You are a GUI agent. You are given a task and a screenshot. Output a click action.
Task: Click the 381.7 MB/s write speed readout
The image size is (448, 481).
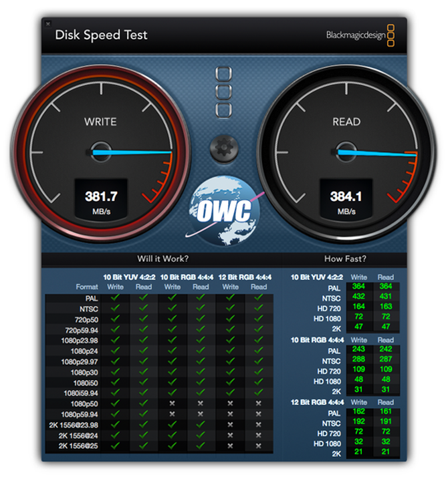pos(100,199)
